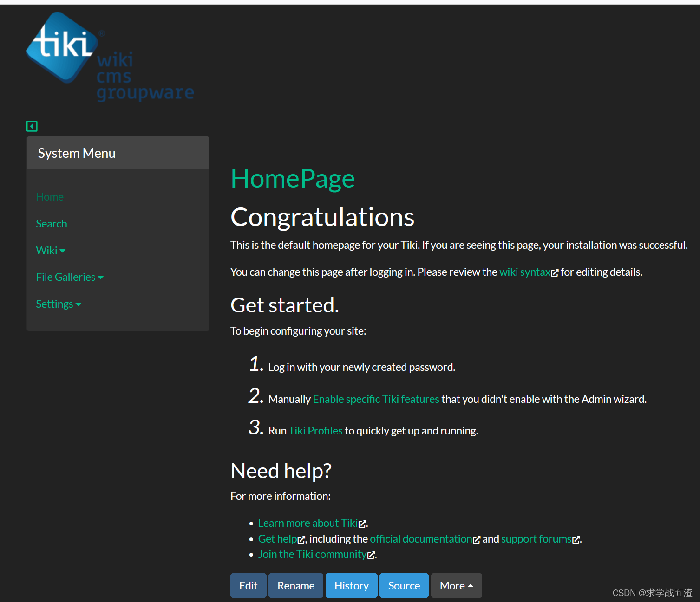Click the History button

tap(352, 586)
